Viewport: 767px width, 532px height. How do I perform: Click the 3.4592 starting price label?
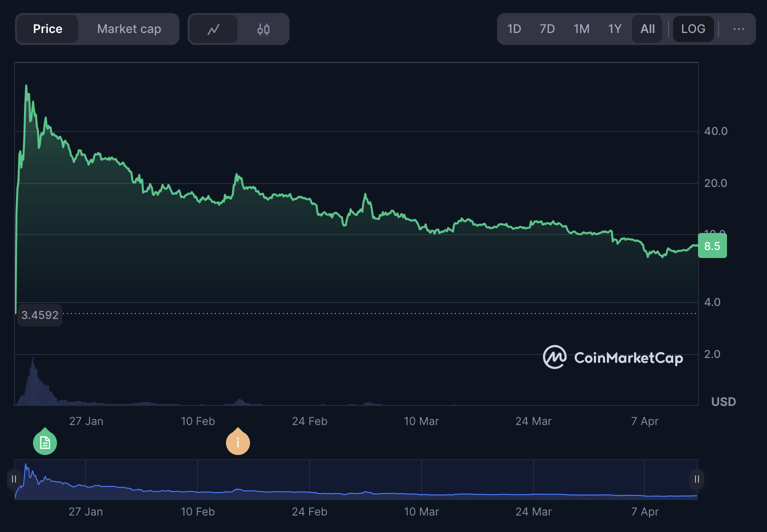(40, 315)
